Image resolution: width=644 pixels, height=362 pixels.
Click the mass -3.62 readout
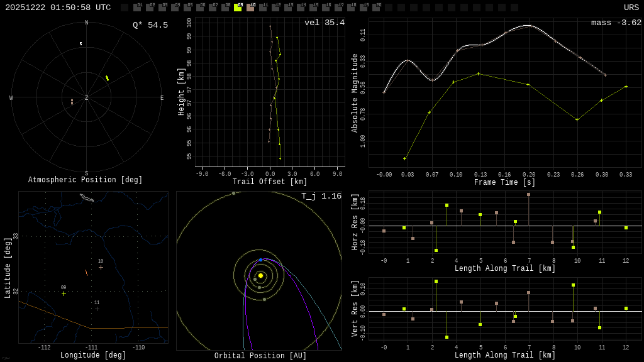(x=616, y=23)
